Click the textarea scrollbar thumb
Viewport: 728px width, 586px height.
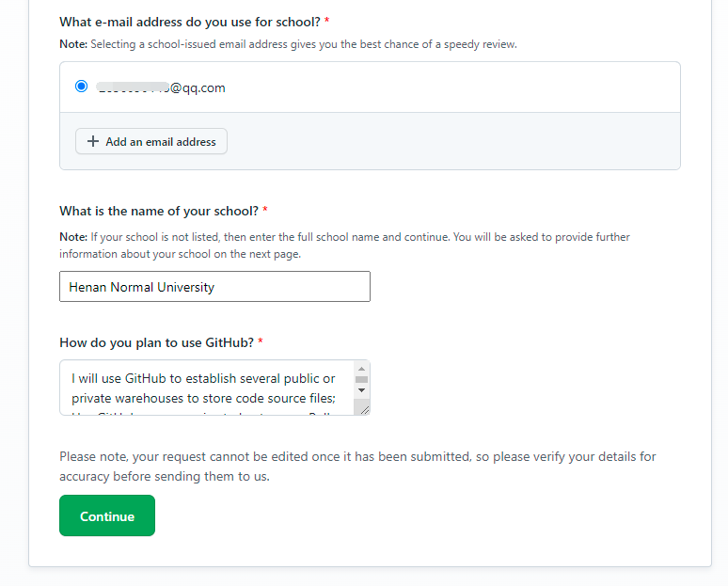click(361, 379)
